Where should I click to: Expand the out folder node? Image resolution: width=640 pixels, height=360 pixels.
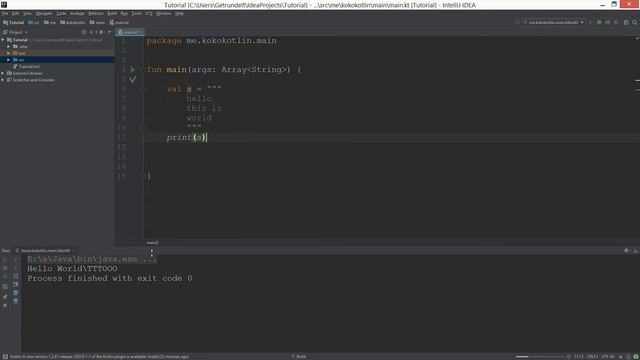tap(9, 53)
